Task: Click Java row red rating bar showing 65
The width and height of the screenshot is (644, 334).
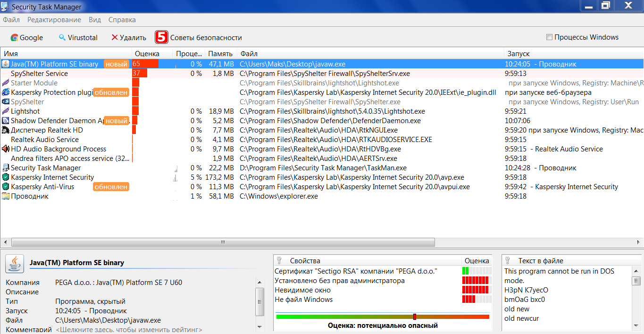Action: [145, 64]
